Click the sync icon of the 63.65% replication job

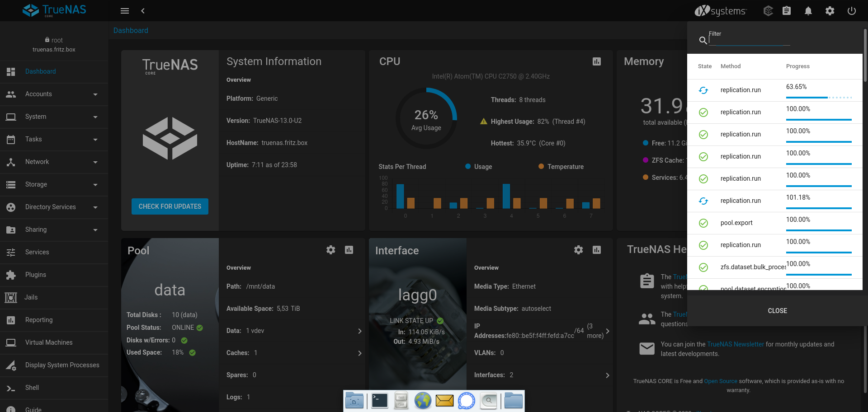click(x=703, y=90)
